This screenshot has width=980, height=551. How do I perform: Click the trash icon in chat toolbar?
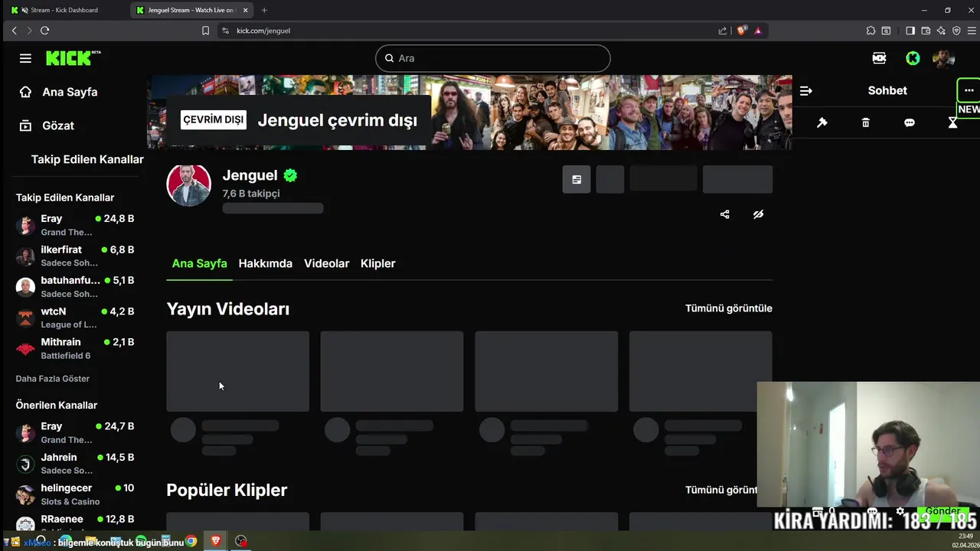click(x=866, y=122)
